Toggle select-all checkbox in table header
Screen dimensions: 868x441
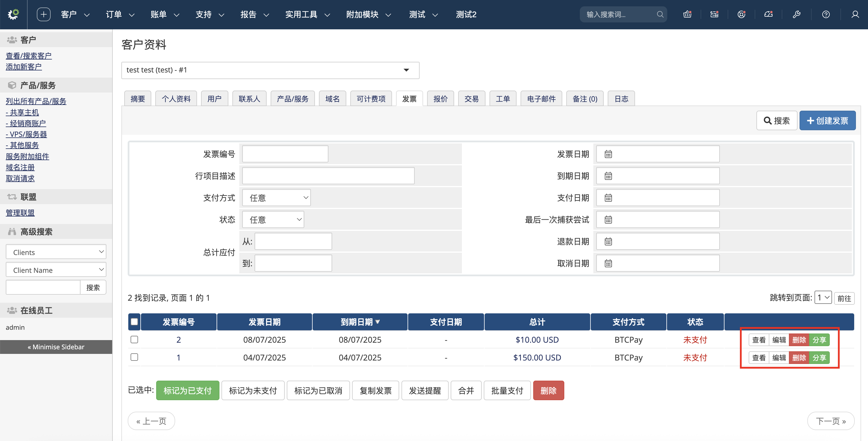point(134,322)
